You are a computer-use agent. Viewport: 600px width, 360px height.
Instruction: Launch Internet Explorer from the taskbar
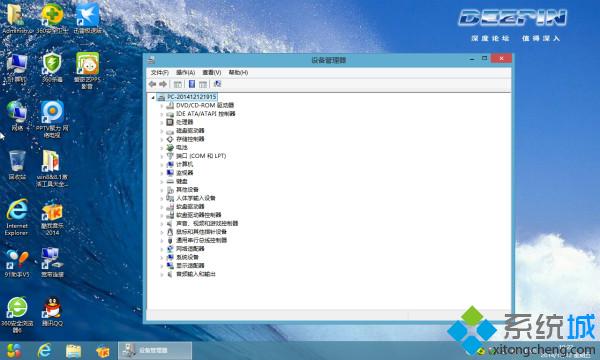(x=44, y=350)
